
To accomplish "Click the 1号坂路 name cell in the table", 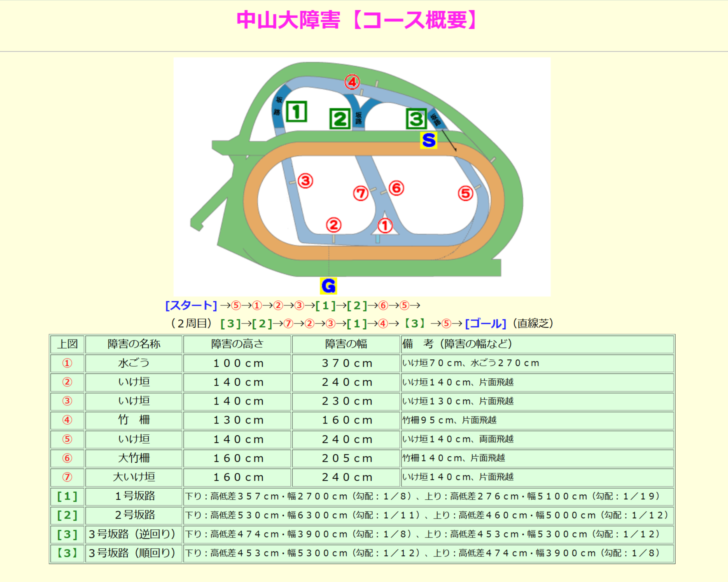I will click(134, 496).
